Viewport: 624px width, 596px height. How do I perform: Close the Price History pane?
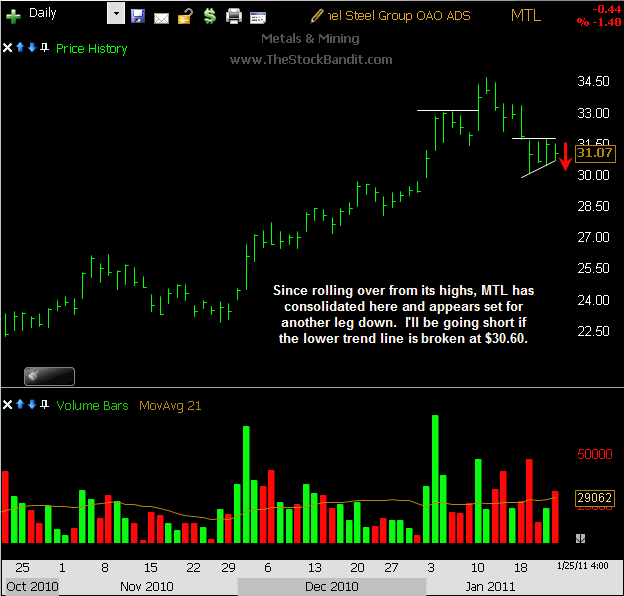coord(7,48)
